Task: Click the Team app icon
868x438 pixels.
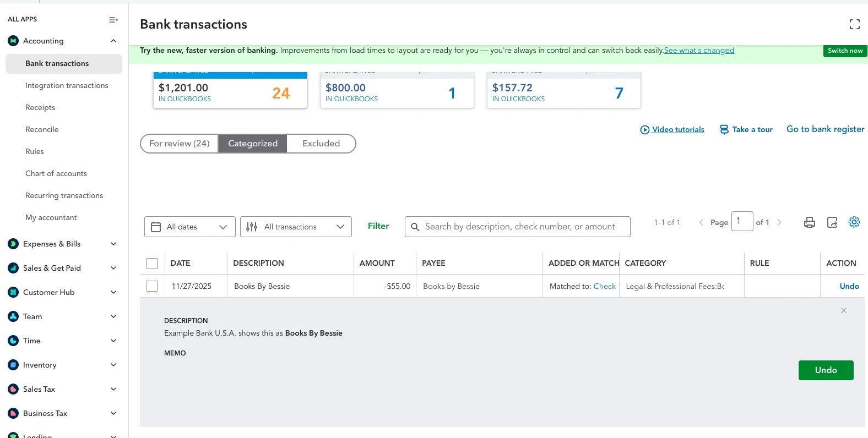Action: [x=14, y=316]
